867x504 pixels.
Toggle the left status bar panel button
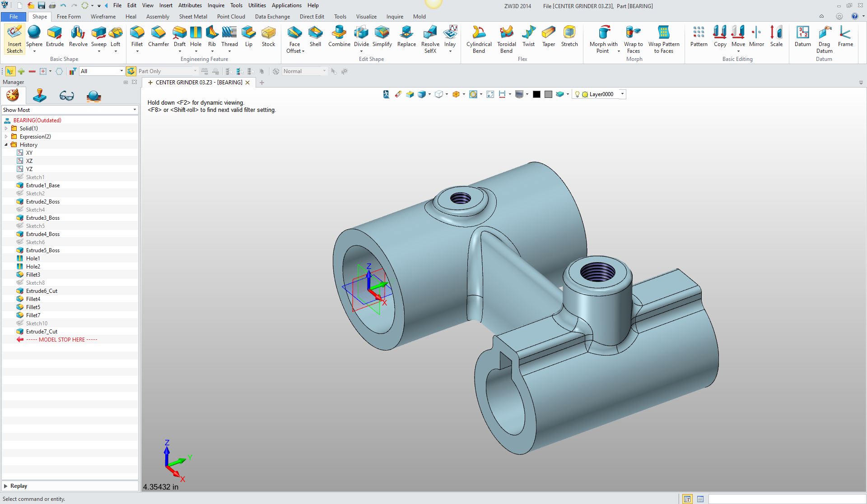click(x=687, y=499)
